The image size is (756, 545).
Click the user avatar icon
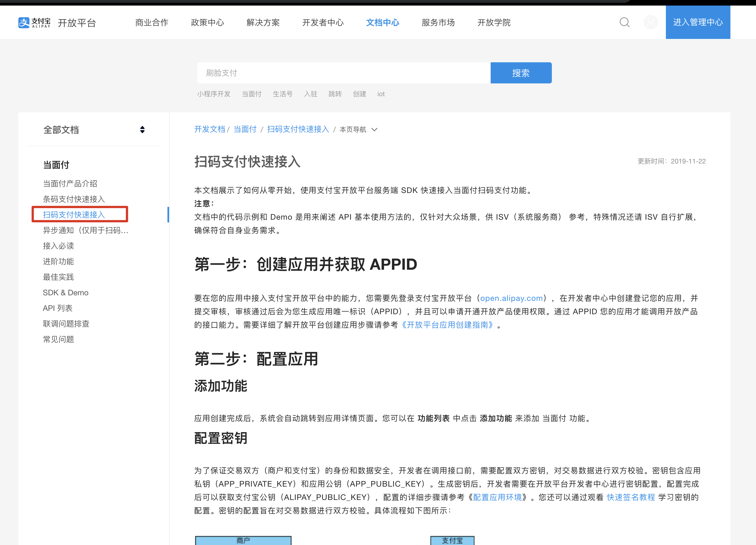point(650,22)
